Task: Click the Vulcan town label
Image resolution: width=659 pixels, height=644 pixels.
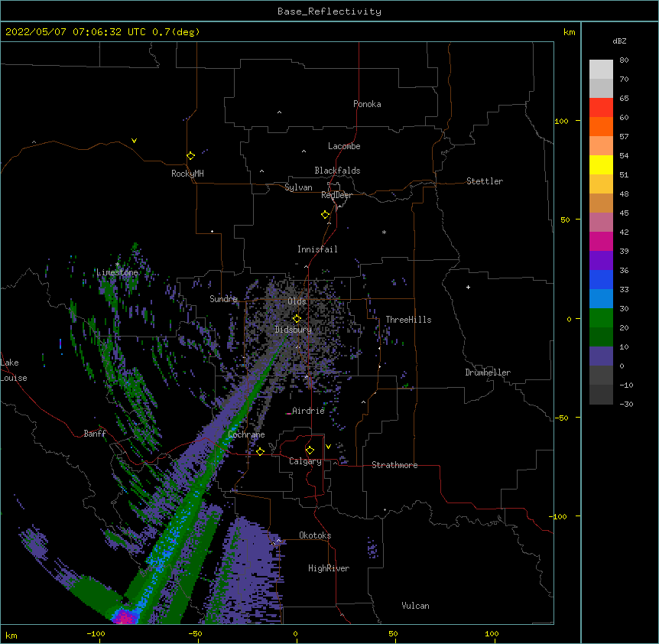Action: [415, 606]
